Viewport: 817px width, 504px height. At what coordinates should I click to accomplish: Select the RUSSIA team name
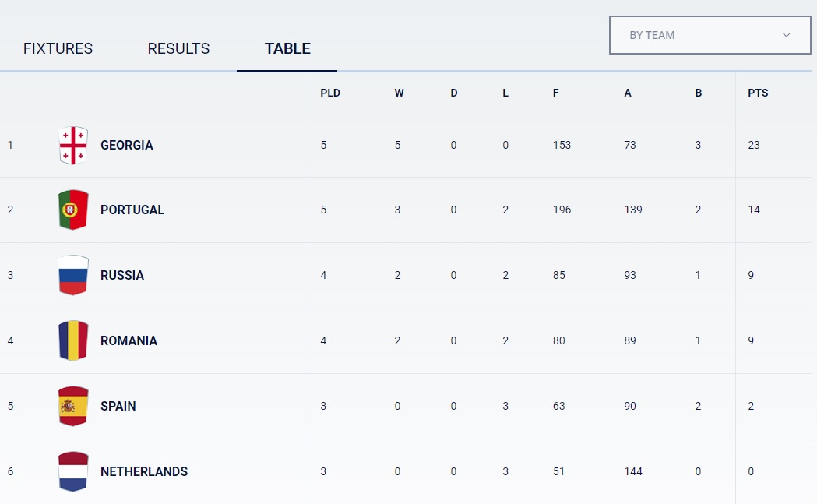pyautogui.click(x=122, y=275)
